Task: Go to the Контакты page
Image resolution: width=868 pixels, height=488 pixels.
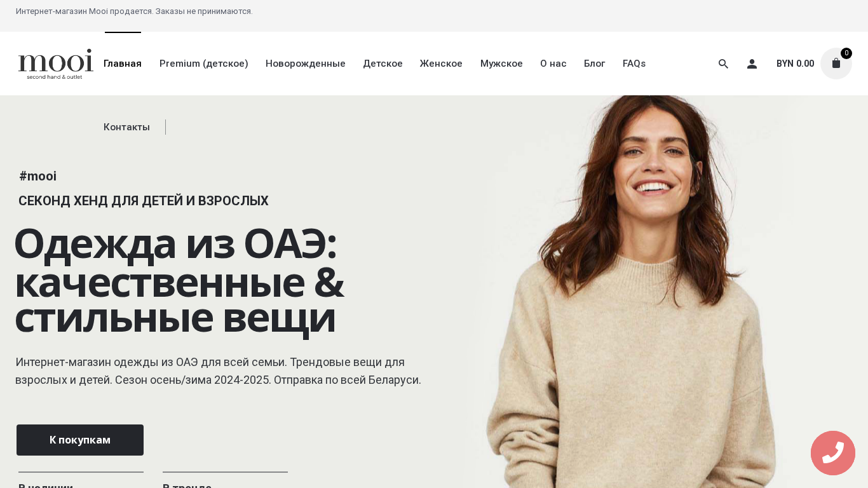Action: click(x=126, y=127)
